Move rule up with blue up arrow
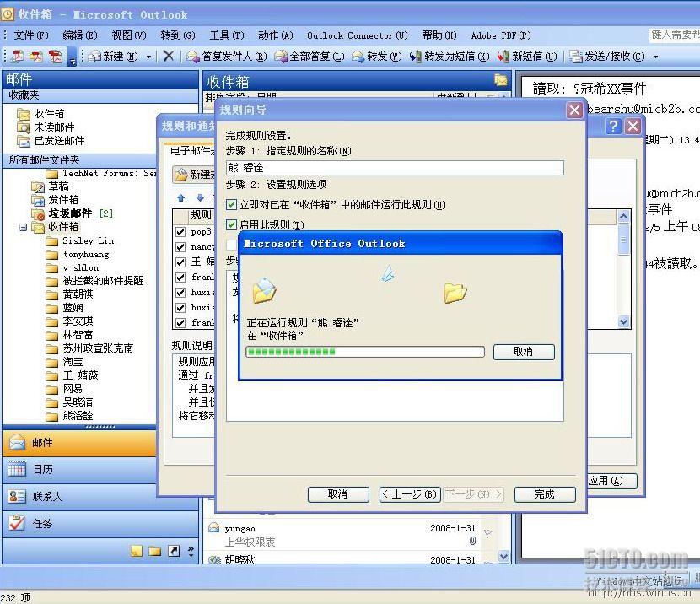The height and width of the screenshot is (604, 700). coord(180,197)
